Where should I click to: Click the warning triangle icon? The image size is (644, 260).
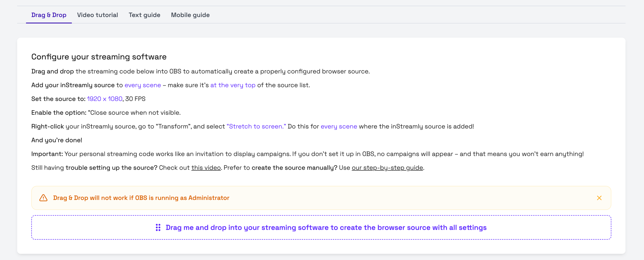[43, 198]
